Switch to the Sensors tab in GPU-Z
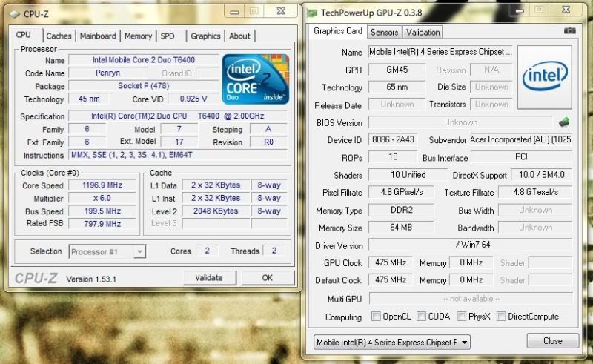The width and height of the screenshot is (593, 364). 384,32
